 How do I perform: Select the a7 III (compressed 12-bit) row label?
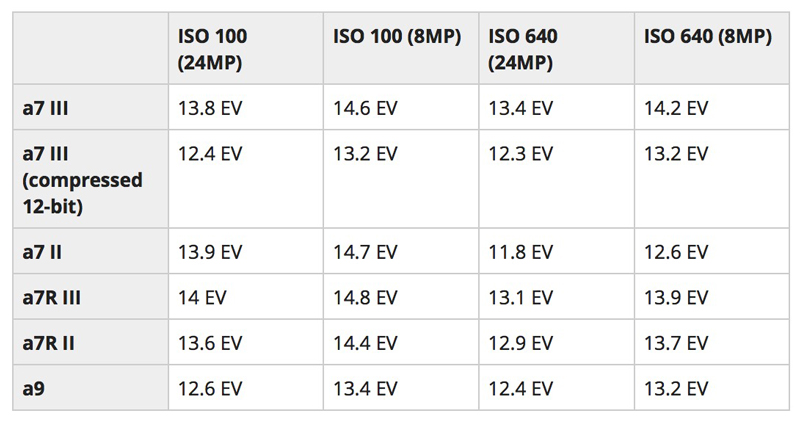click(x=90, y=179)
